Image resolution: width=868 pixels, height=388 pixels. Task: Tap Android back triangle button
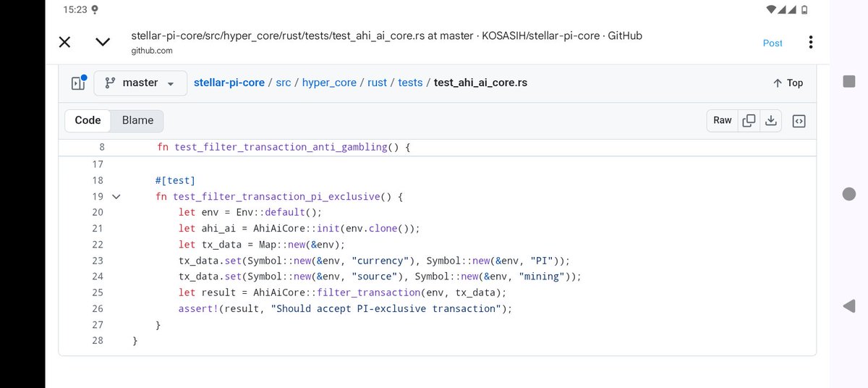pyautogui.click(x=849, y=307)
